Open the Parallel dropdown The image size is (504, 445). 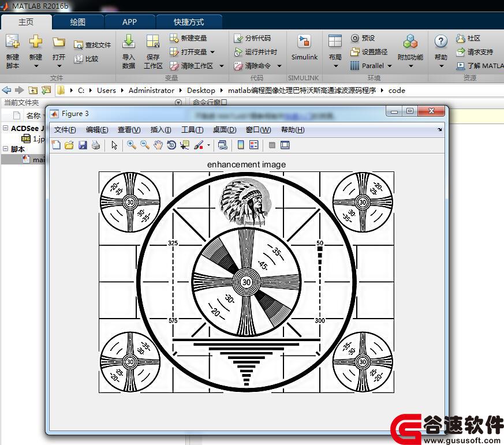coord(390,66)
